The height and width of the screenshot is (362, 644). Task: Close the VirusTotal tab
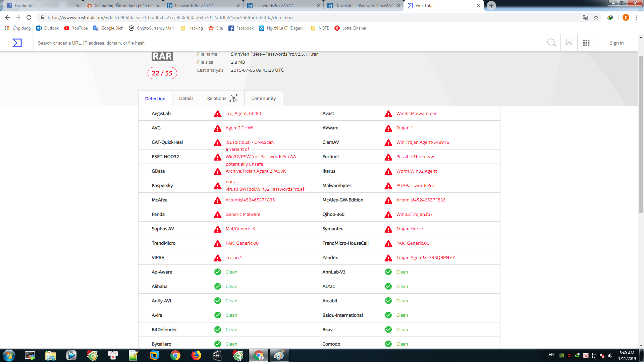(x=478, y=6)
